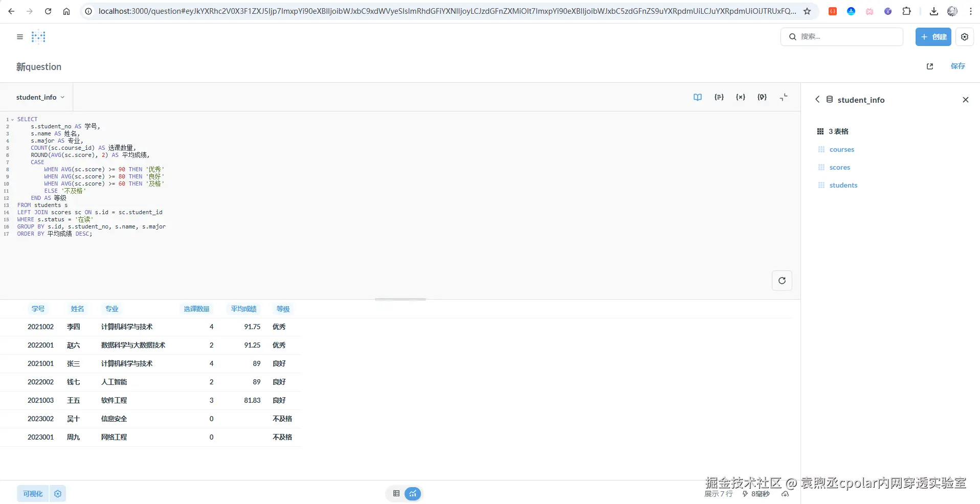Toggle the data reference book icon
This screenshot has height=504, width=980.
[x=698, y=97]
